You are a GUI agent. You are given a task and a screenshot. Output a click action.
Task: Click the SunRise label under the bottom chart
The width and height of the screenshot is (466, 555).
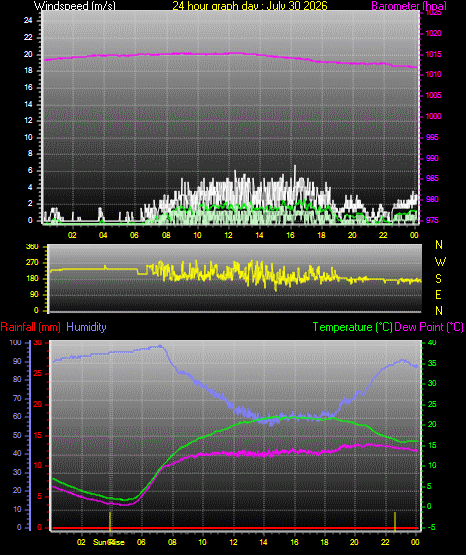[x=109, y=542]
